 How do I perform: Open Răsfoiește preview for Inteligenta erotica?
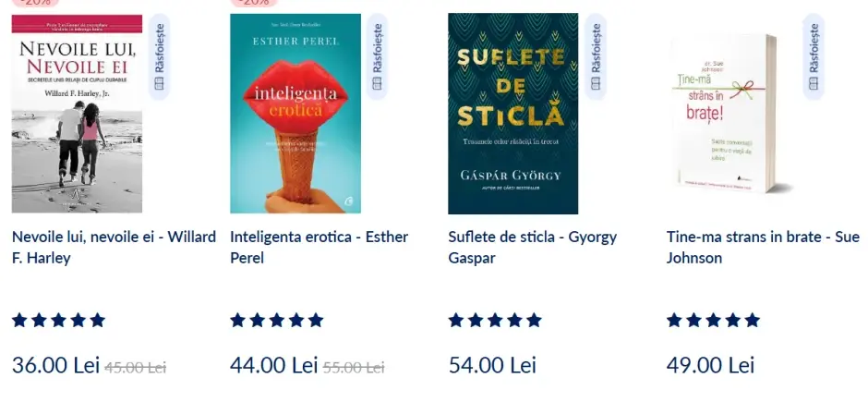(x=377, y=57)
